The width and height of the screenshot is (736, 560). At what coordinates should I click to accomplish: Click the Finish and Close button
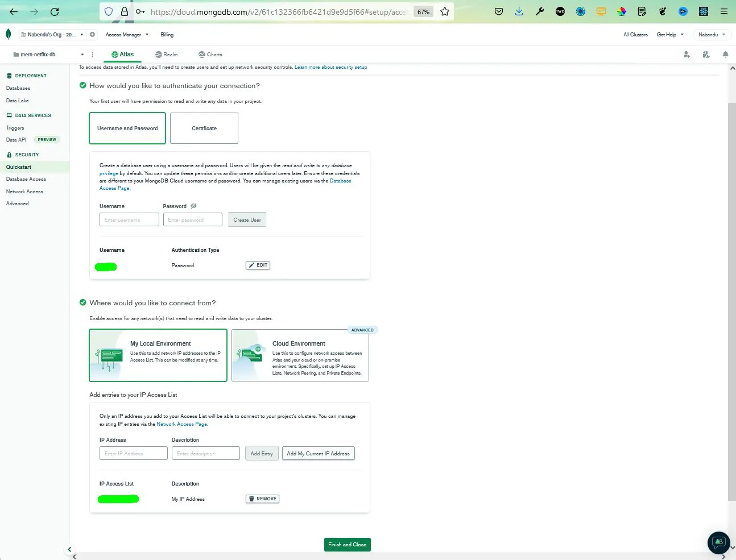click(x=347, y=544)
